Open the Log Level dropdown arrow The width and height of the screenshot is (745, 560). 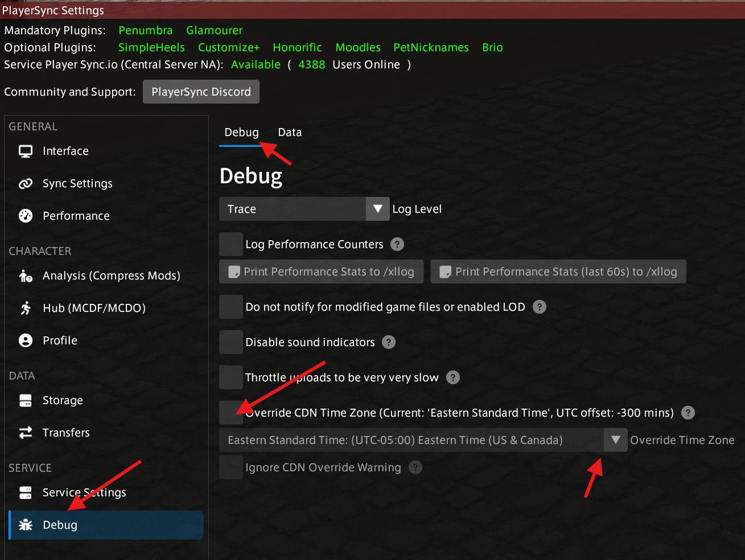(377, 209)
